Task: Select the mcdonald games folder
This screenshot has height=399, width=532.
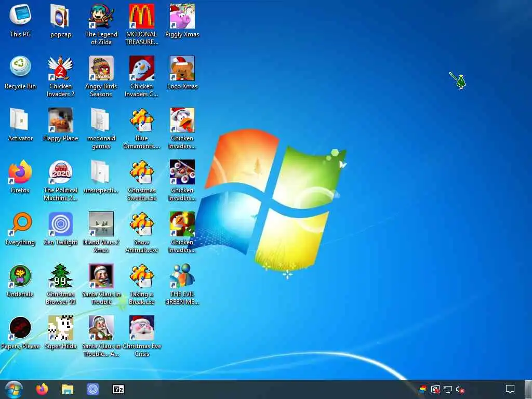Action: (x=101, y=128)
